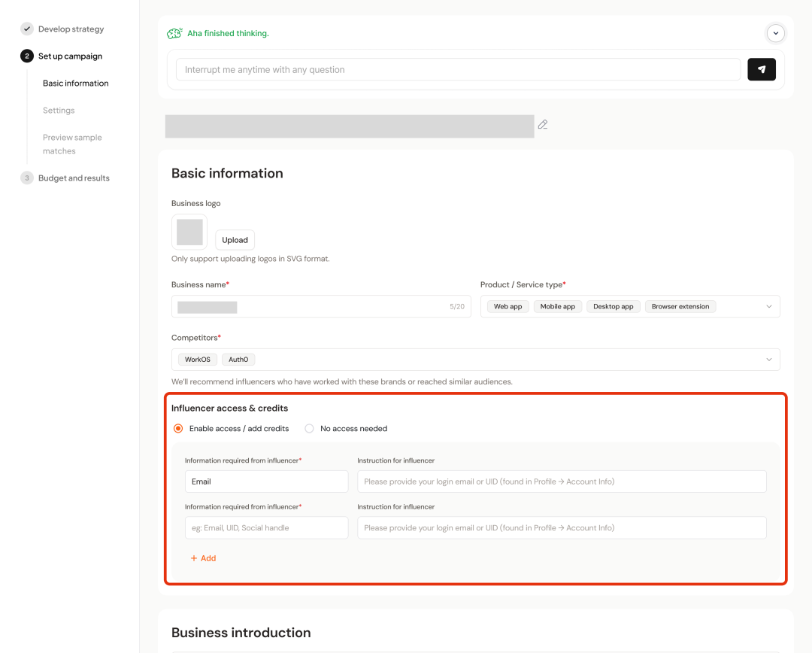Click the Aha brain icon

[174, 33]
